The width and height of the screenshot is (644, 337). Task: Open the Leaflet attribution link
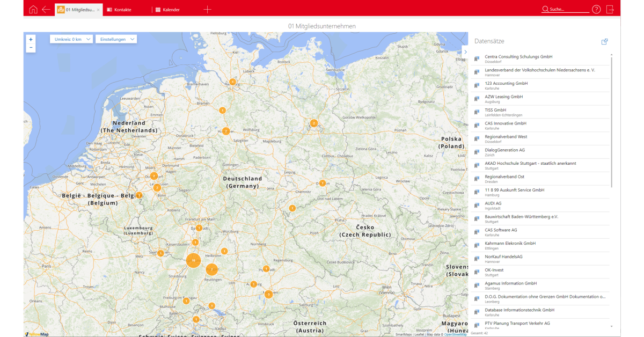419,334
